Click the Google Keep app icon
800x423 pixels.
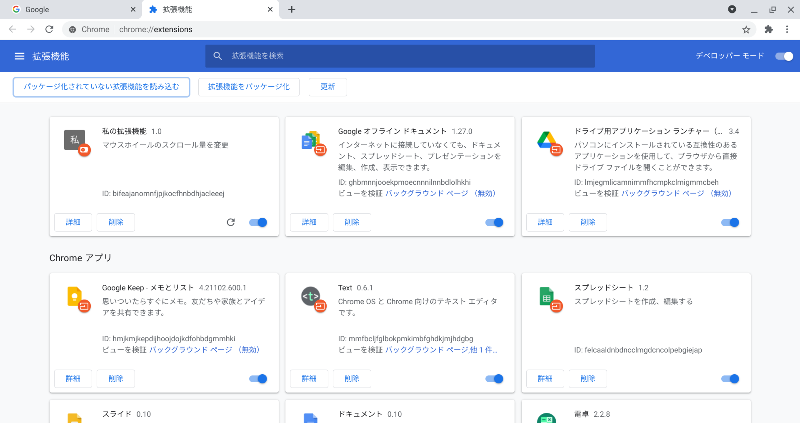coord(78,299)
